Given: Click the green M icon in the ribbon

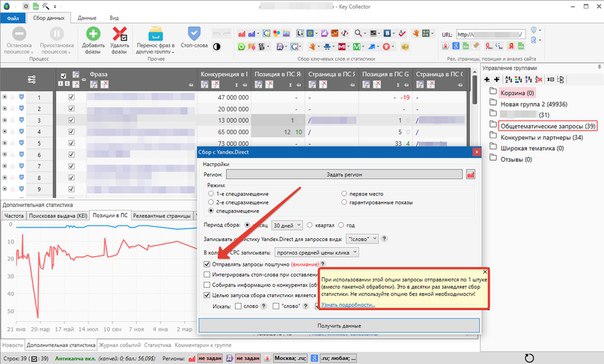Looking at the screenshot, I should point(357,47).
